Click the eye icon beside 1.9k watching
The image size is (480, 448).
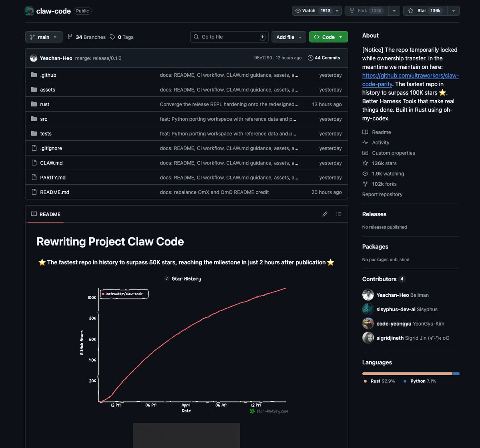[x=365, y=174]
